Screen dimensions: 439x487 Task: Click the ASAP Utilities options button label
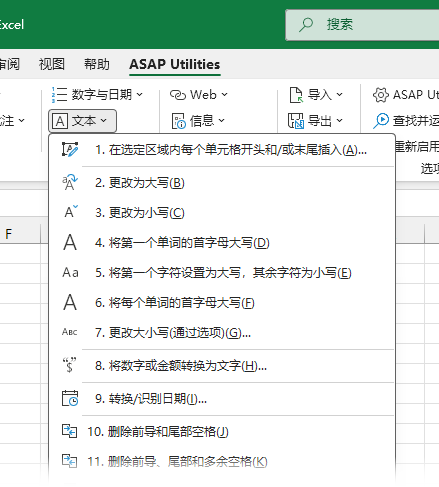415,95
